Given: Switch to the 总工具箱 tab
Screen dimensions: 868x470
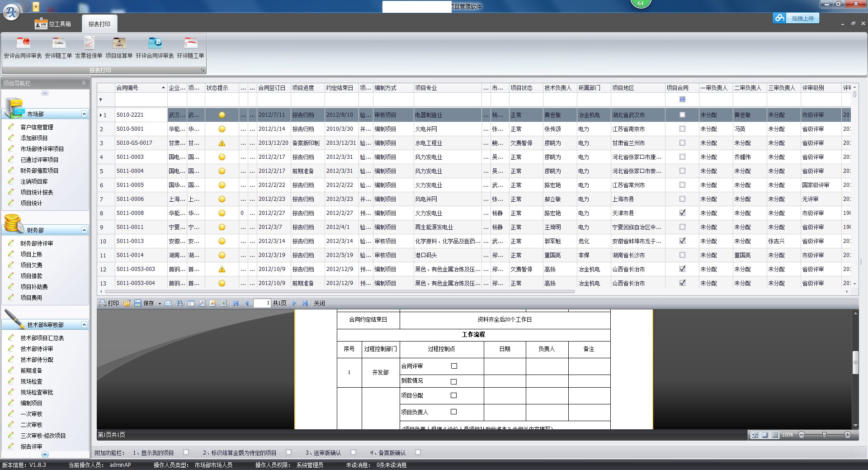Looking at the screenshot, I should tap(54, 24).
